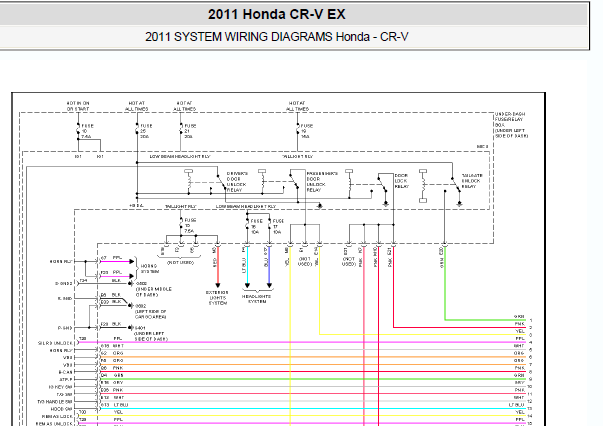Click the 'HEADLIGHTS SYSTEM' label
Screen dimensions: 603x426
click(257, 299)
